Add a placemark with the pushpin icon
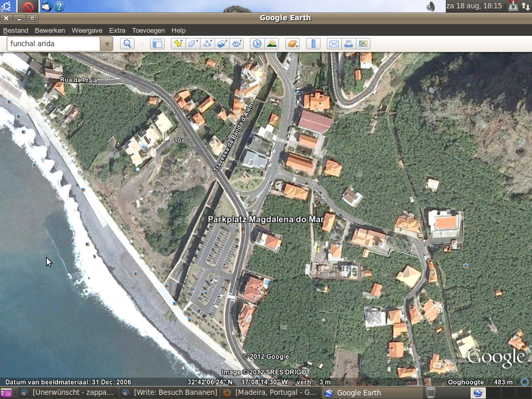The width and height of the screenshot is (532, 399). point(178,44)
